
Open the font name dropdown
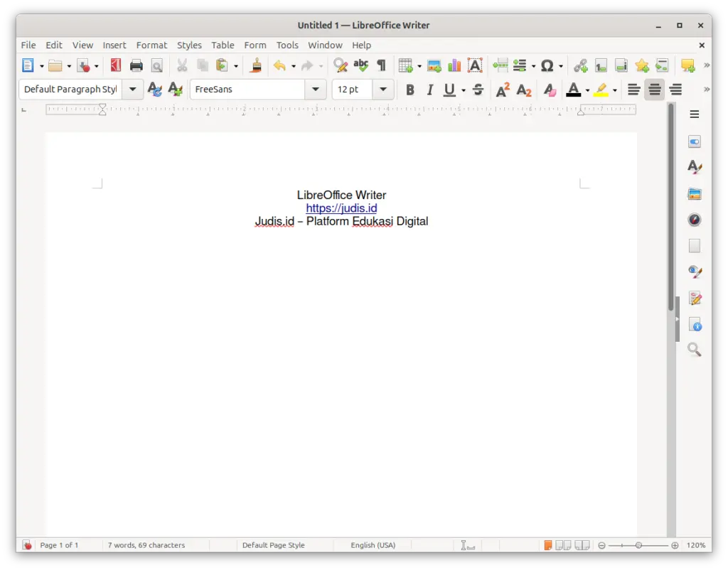coord(315,89)
